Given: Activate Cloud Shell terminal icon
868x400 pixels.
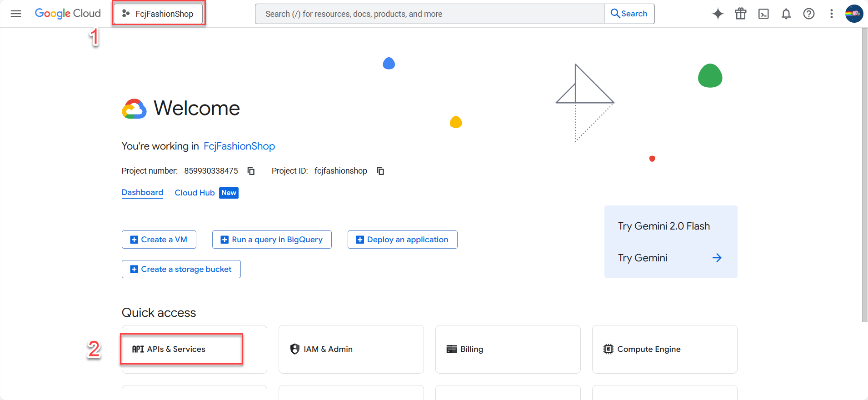Looking at the screenshot, I should pos(763,14).
